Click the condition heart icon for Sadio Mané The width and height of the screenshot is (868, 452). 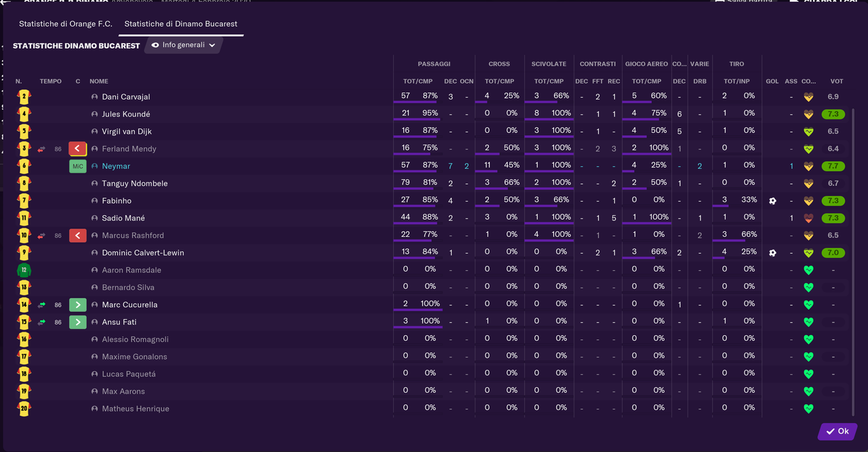click(x=808, y=218)
